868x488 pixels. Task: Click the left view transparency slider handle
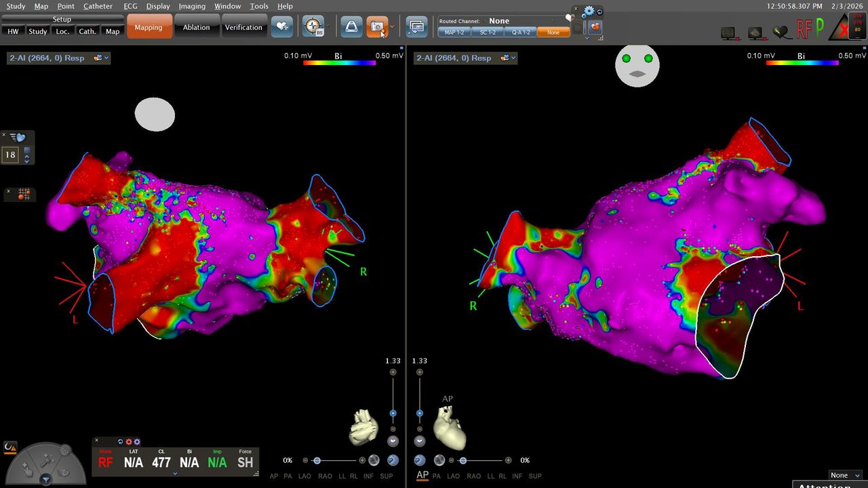[317, 460]
